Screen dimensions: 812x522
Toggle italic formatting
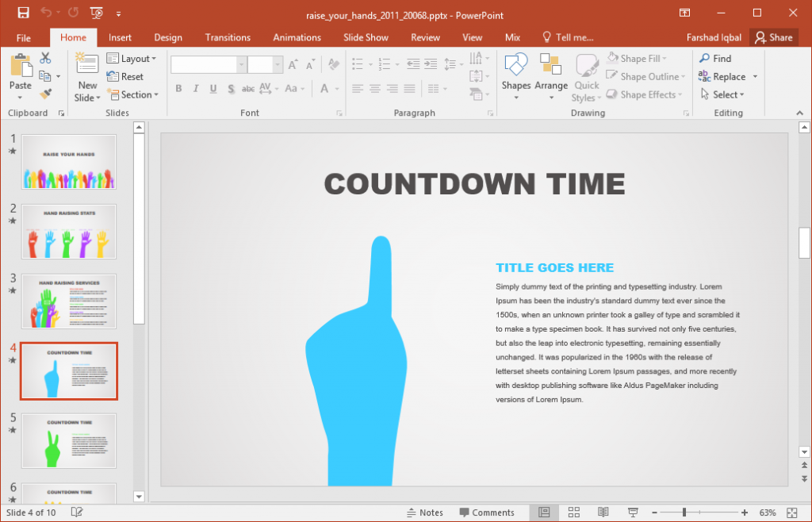tap(195, 88)
